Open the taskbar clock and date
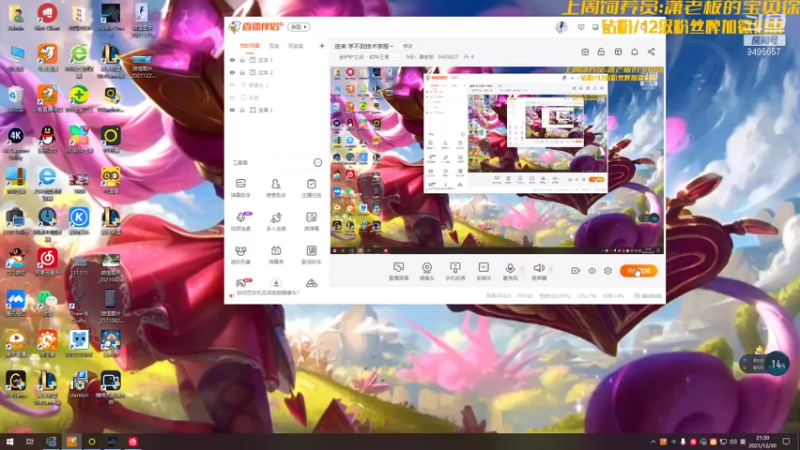The height and width of the screenshot is (450, 800). tap(762, 442)
